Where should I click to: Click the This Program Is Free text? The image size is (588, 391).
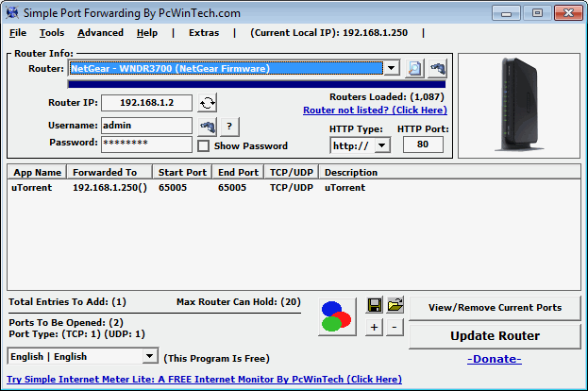click(216, 359)
